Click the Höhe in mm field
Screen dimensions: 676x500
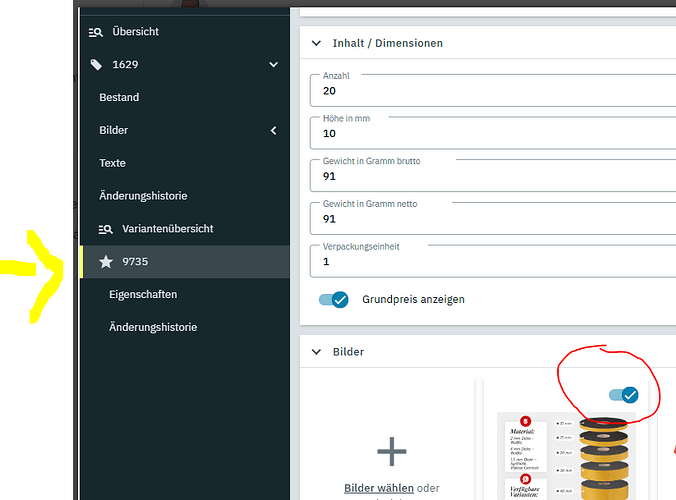click(x=495, y=133)
